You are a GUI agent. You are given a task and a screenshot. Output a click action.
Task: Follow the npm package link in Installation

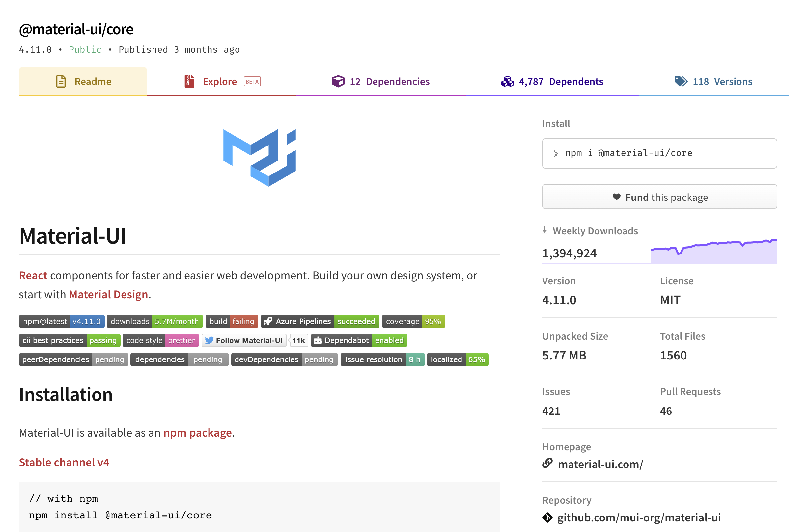click(x=197, y=433)
